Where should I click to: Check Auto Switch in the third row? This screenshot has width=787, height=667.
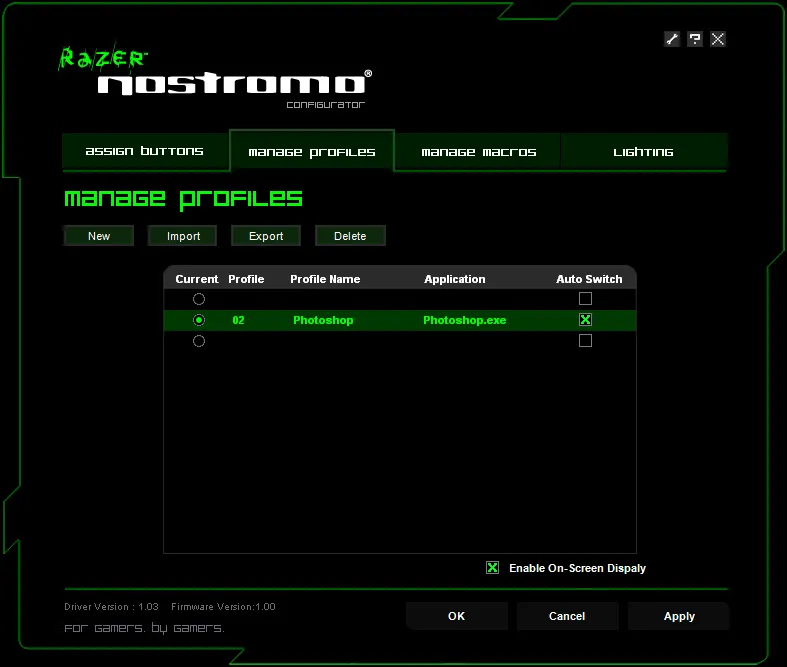pyautogui.click(x=585, y=341)
